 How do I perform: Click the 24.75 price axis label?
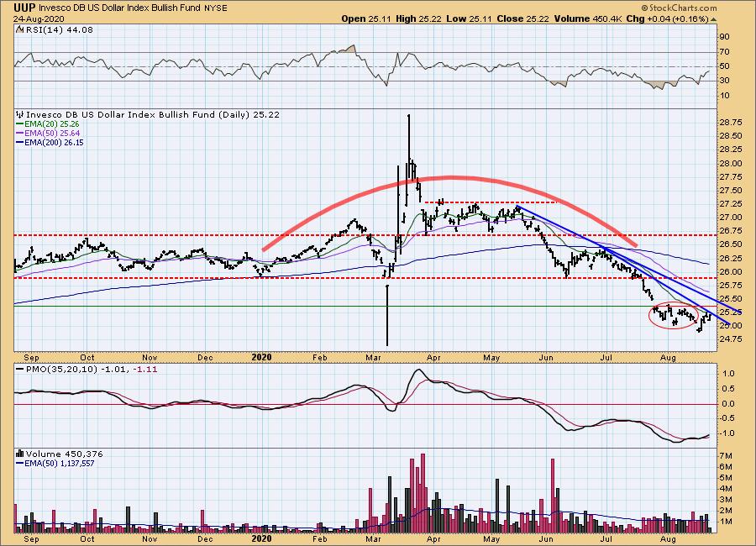[731, 339]
